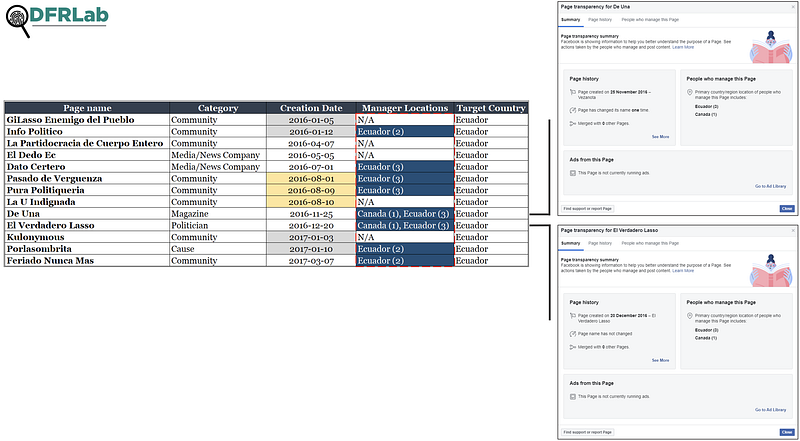Image resolution: width=800 pixels, height=441 pixels.
Task: Click blue Close button in El Verdadero Lasso dialog
Action: [787, 432]
